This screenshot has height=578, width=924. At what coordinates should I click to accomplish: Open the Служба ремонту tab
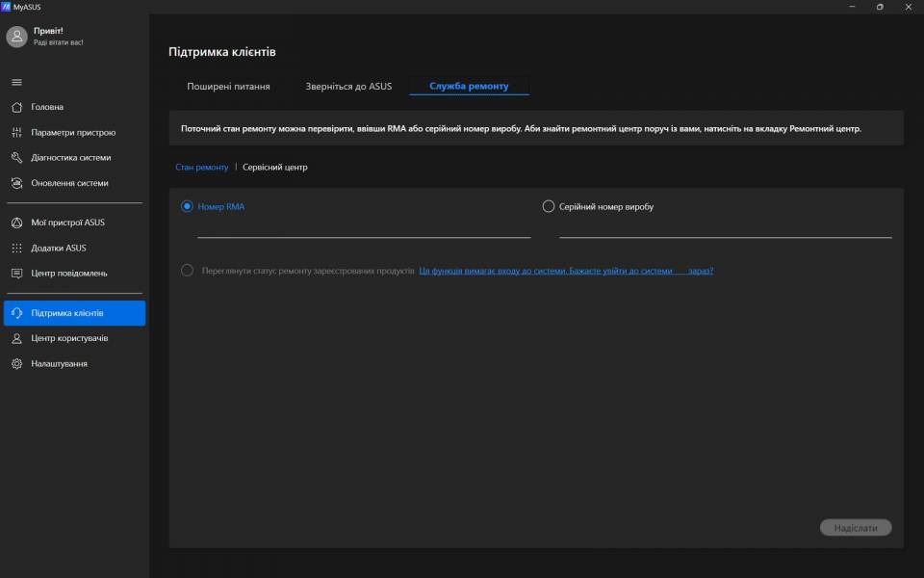click(469, 86)
